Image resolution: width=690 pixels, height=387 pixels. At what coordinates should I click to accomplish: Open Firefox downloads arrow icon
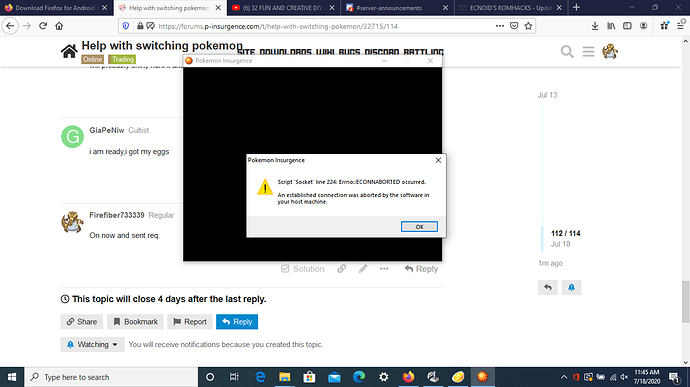(x=595, y=26)
